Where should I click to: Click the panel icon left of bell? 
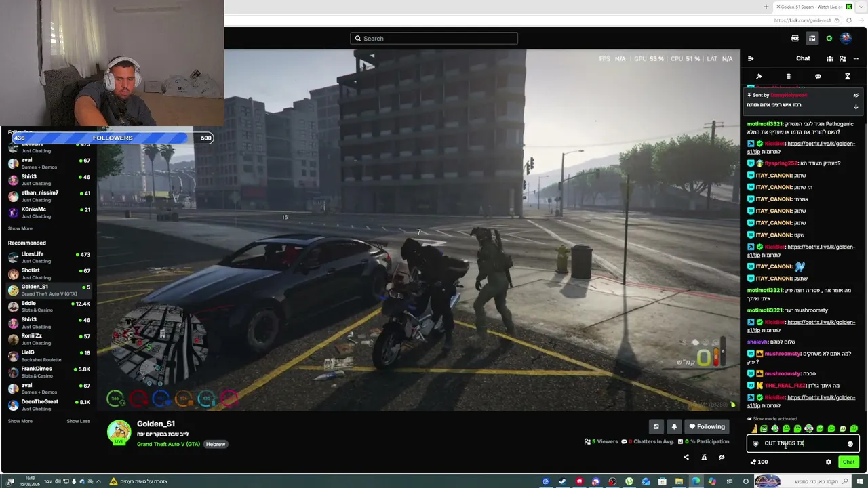656,427
